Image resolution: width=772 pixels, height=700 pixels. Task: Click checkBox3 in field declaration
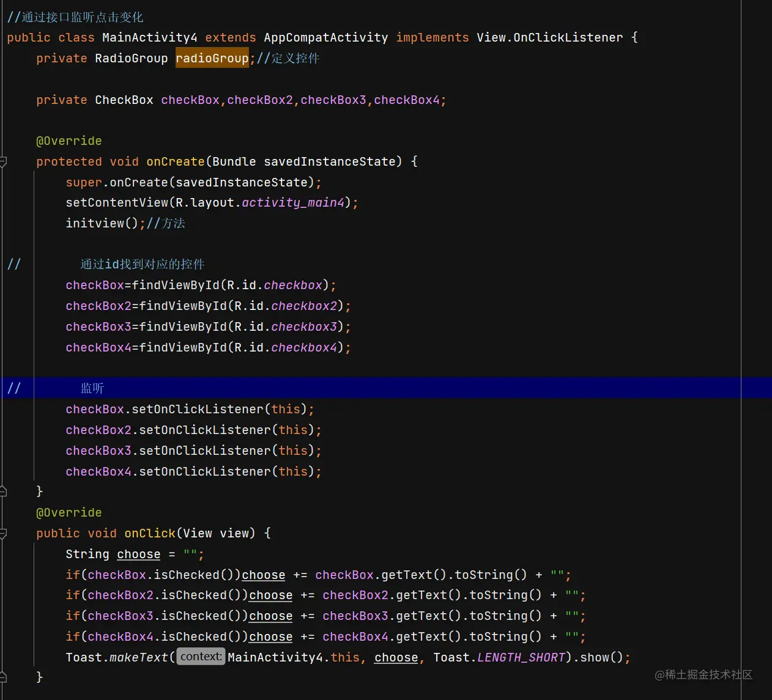pyautogui.click(x=333, y=100)
